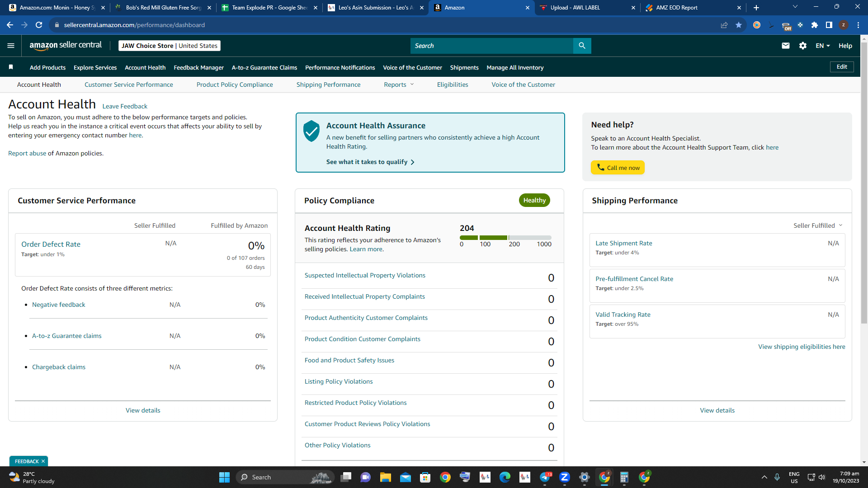Click the bookmark star in address bar
Image resolution: width=868 pixels, height=488 pixels.
[739, 25]
